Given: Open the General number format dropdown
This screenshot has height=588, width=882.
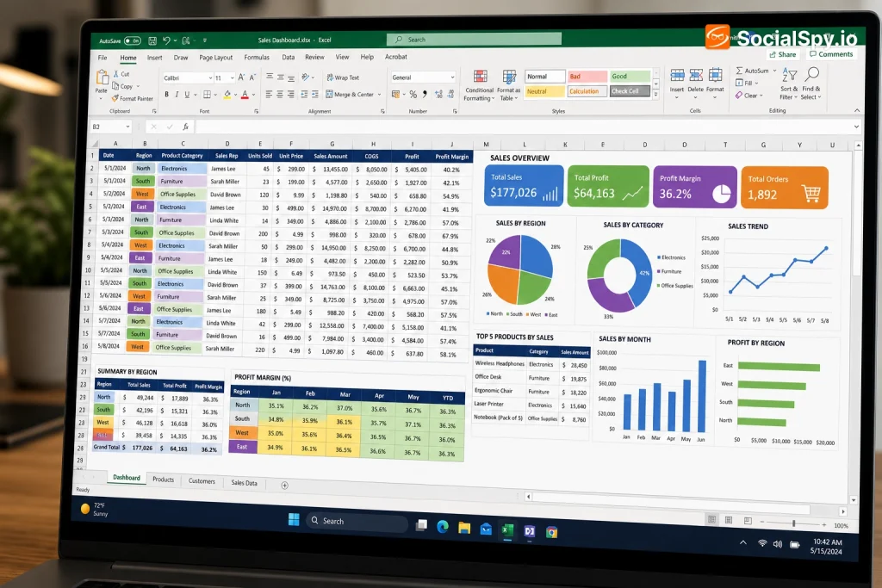Looking at the screenshot, I should coord(451,77).
